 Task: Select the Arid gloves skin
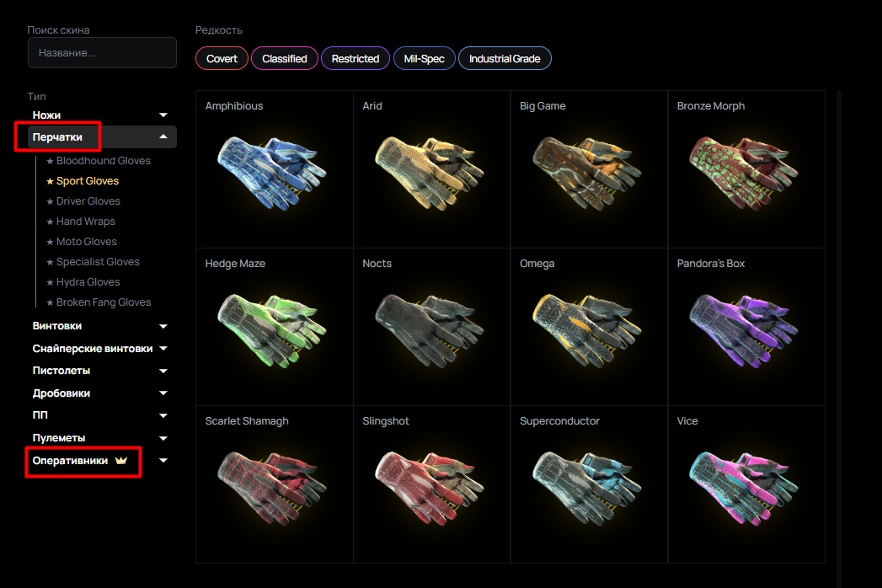[x=431, y=169]
